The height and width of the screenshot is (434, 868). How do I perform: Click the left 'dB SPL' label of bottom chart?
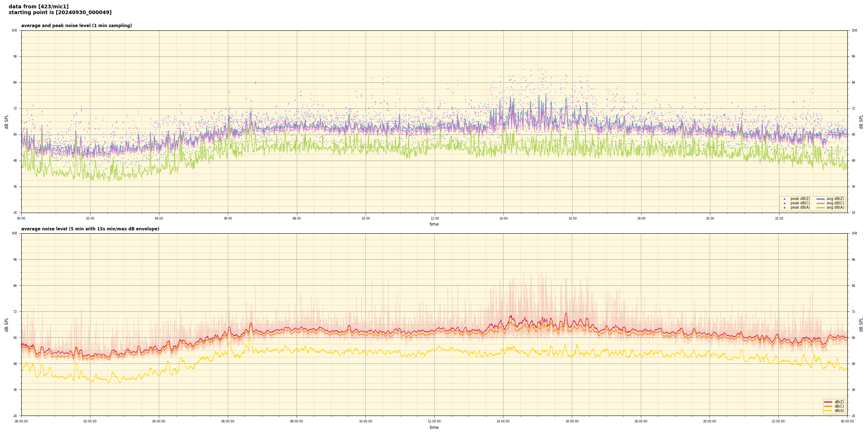pos(7,324)
